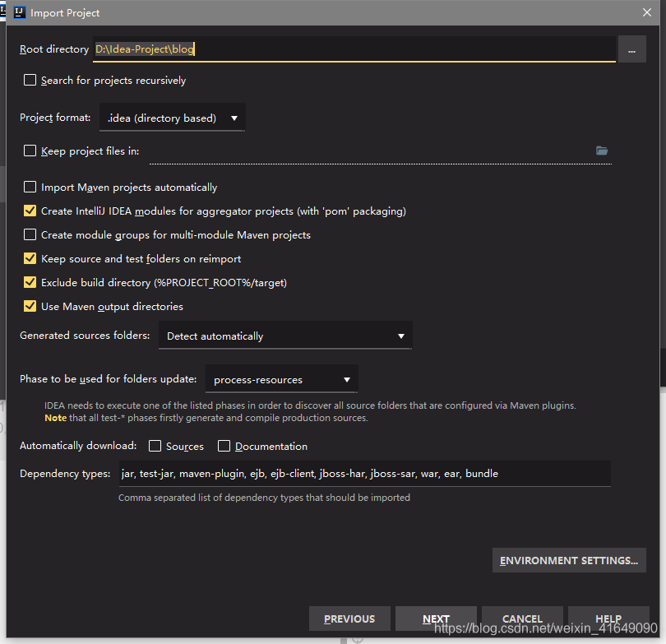
Task: Open the Project format dropdown
Action: tap(173, 118)
